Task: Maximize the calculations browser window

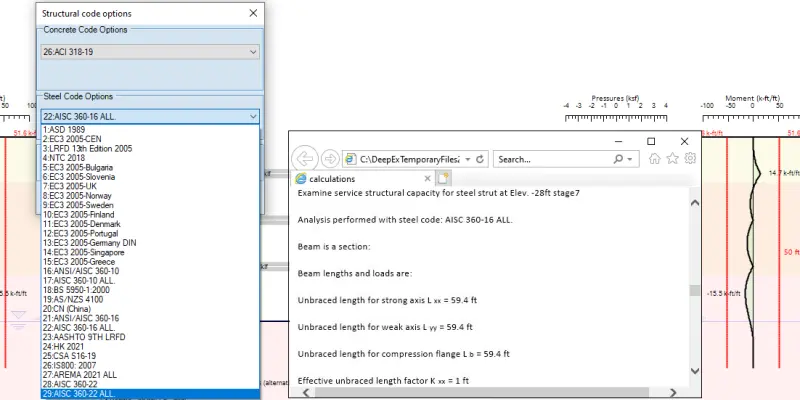Action: point(651,141)
